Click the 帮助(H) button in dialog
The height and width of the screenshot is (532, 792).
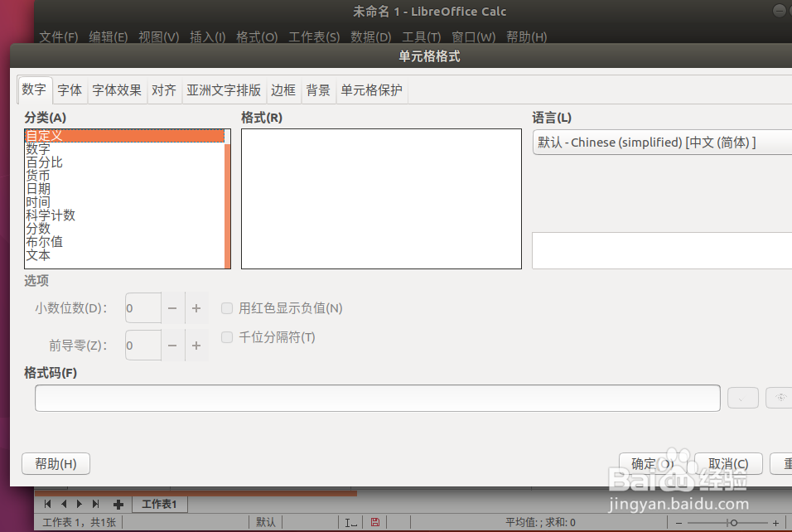pos(56,464)
